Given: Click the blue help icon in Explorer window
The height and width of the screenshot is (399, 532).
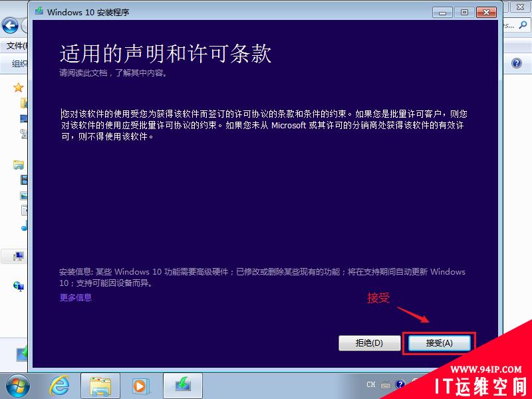Looking at the screenshot, I should (x=517, y=63).
